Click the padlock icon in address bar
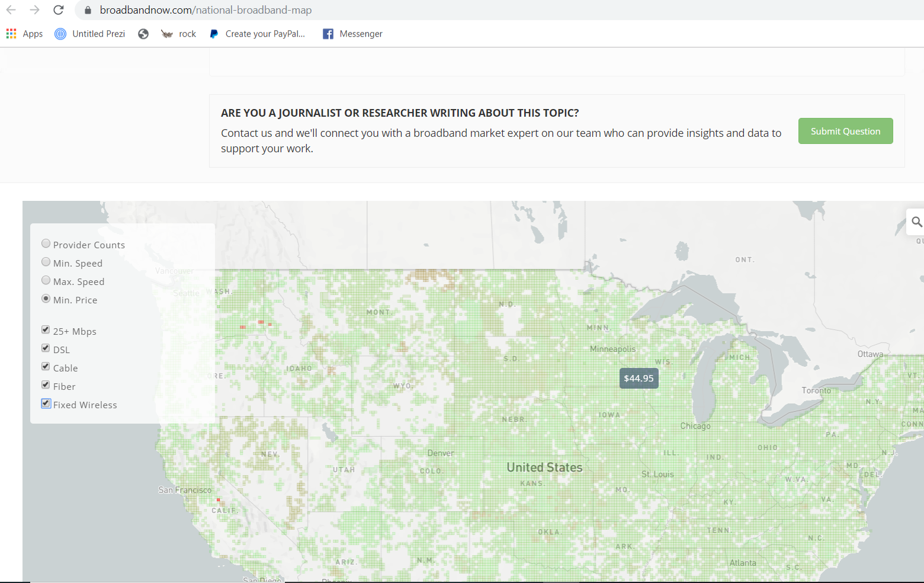924x583 pixels. point(88,10)
